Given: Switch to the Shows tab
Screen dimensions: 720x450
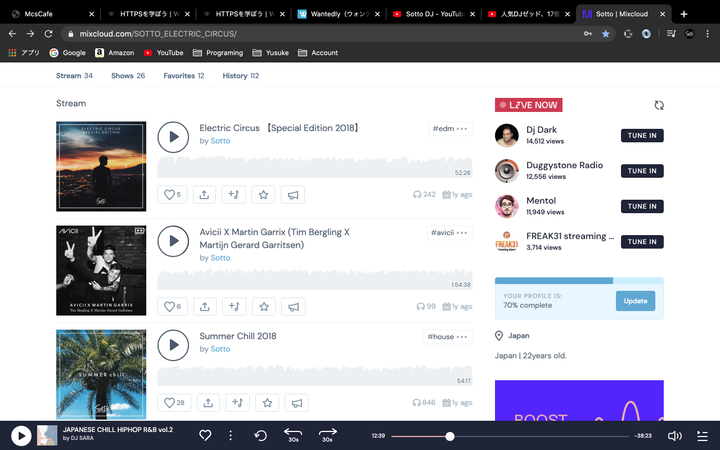Looking at the screenshot, I should [128, 76].
